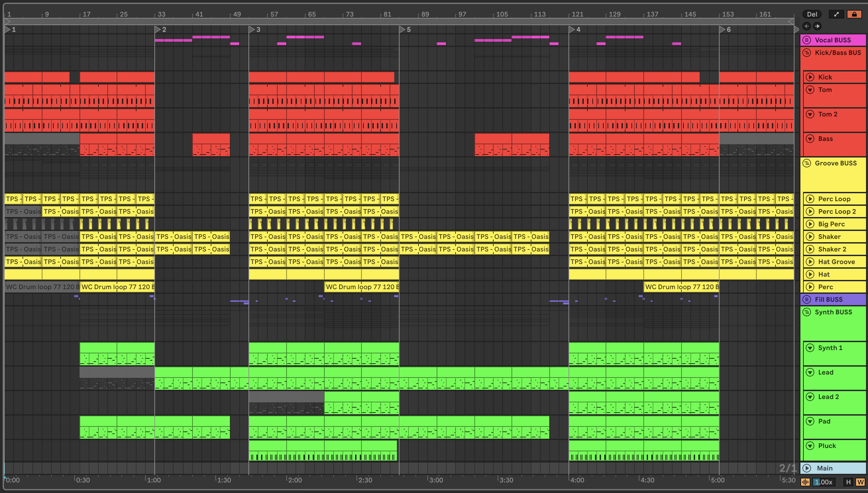This screenshot has width=868, height=493.
Task: Click the automation link icon button
Action: pyautogui.click(x=836, y=14)
